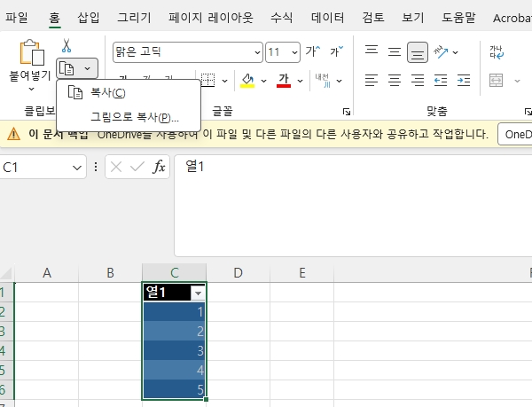Click the formula bar input containing 열1

tap(353, 206)
